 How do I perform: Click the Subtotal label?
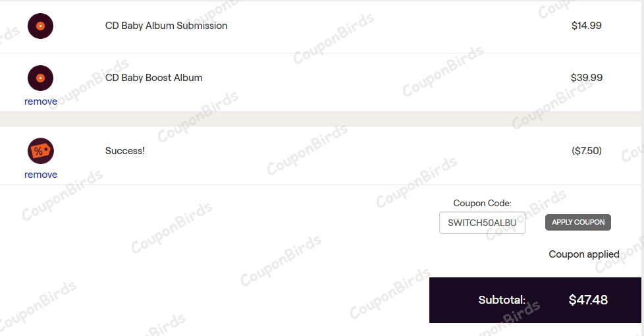click(502, 300)
